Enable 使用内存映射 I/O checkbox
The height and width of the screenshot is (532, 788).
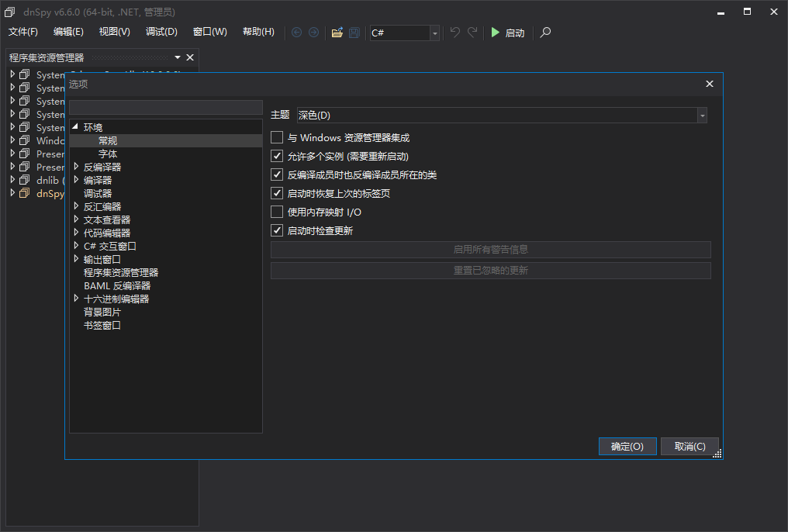click(x=277, y=212)
